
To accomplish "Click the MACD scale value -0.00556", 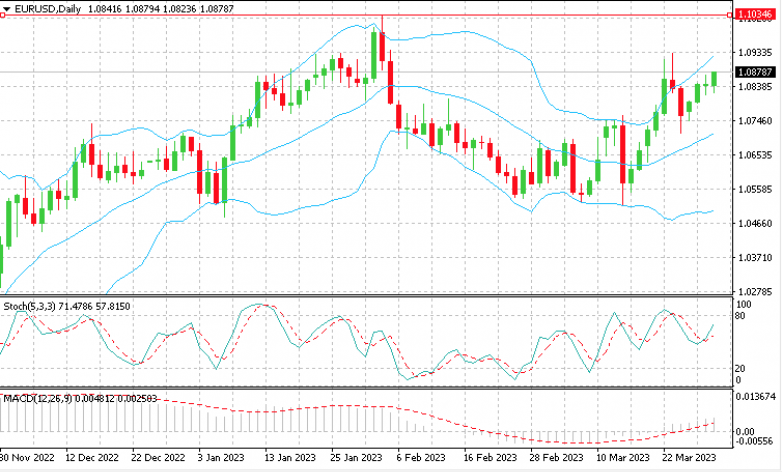I will (754, 441).
